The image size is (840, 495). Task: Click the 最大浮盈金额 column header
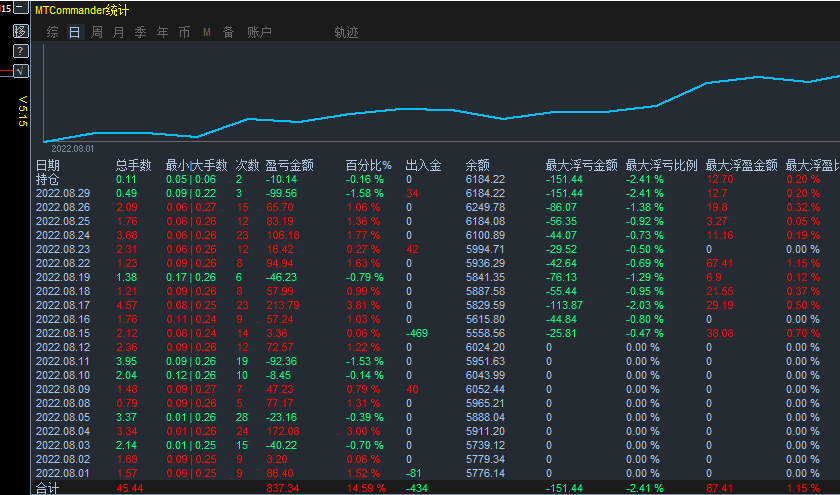(x=741, y=165)
